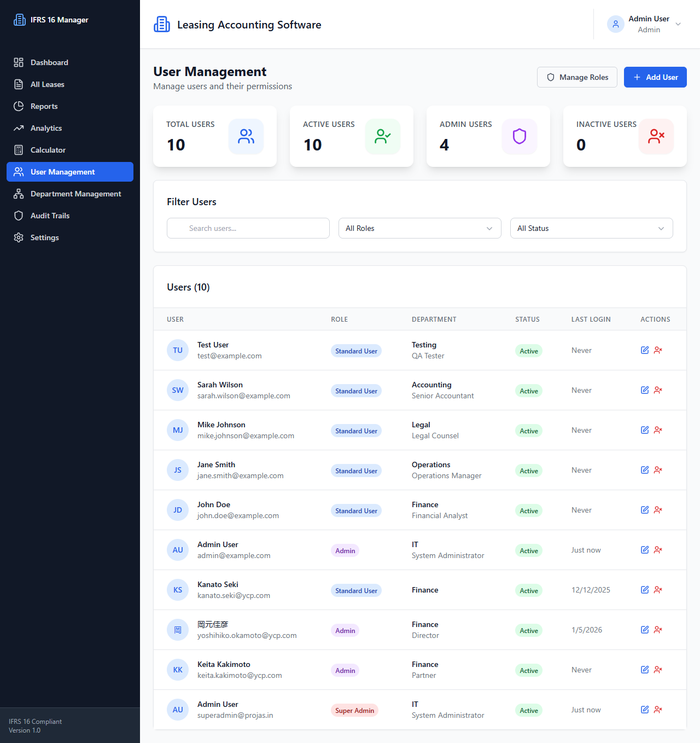Click remove-user icon for admin@example.com row
Image resolution: width=700 pixels, height=743 pixels.
pos(658,550)
